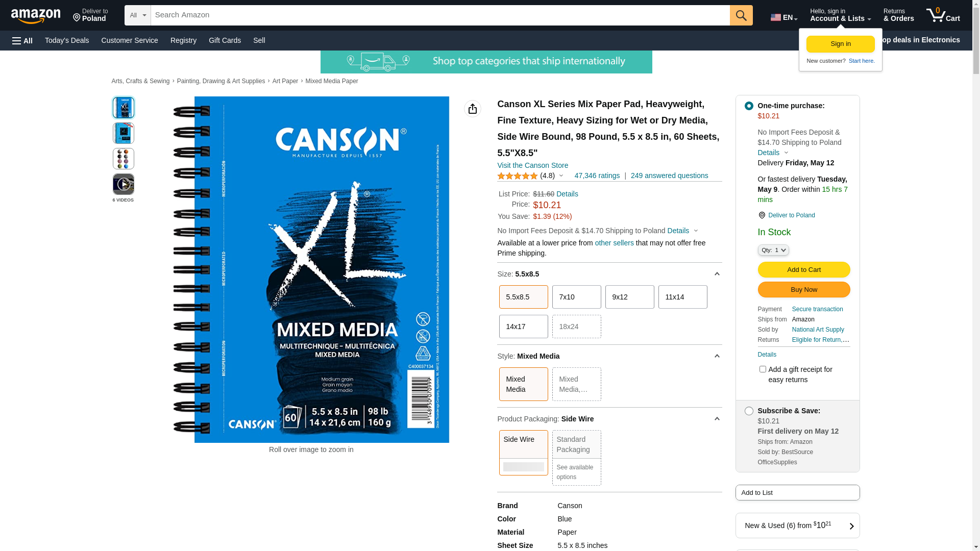The image size is (980, 551).
Task: Open the Amazon logo homepage
Action: point(36,16)
